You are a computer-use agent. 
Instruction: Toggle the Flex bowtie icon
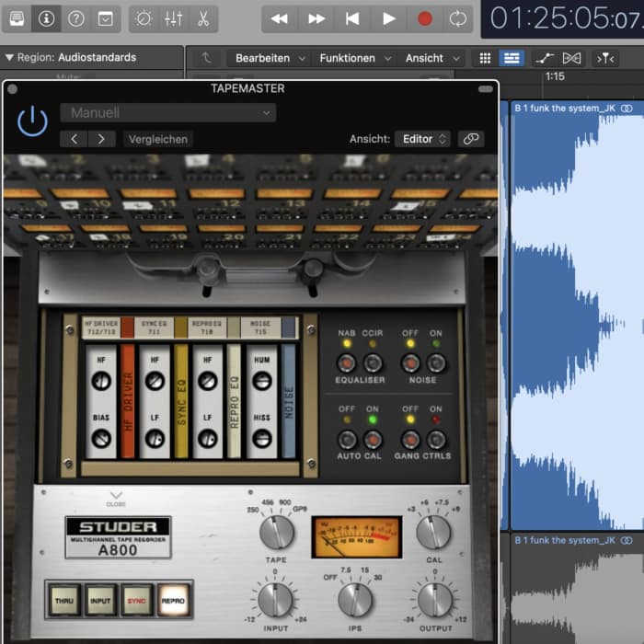click(x=571, y=58)
